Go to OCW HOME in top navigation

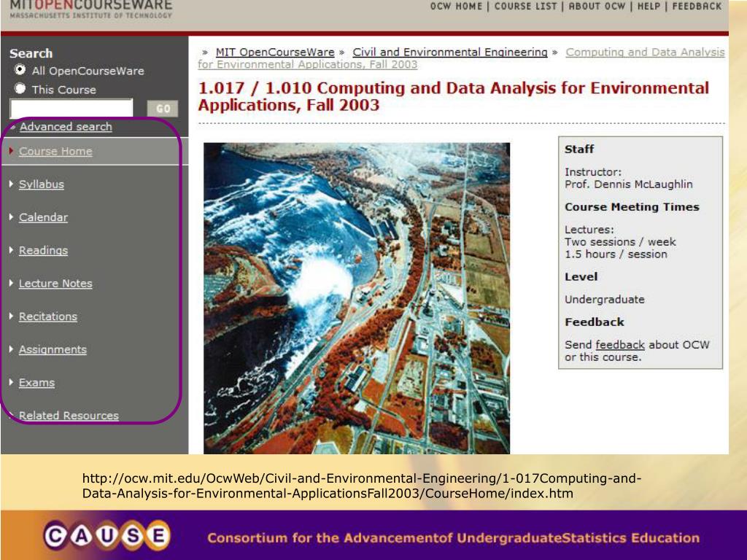[x=456, y=6]
